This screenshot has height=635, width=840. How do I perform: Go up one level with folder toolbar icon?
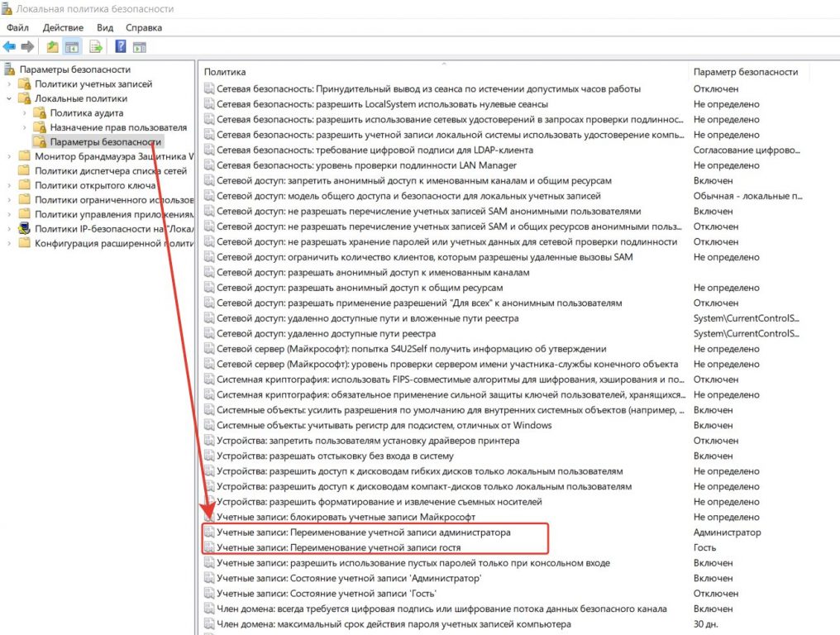(x=52, y=47)
